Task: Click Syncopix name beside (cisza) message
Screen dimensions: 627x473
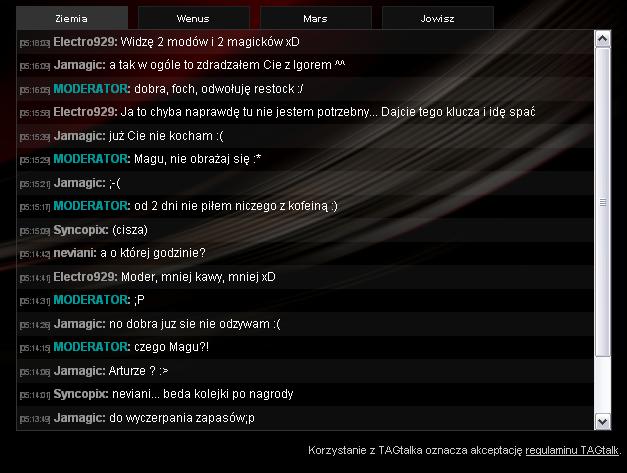Action: click(81, 230)
